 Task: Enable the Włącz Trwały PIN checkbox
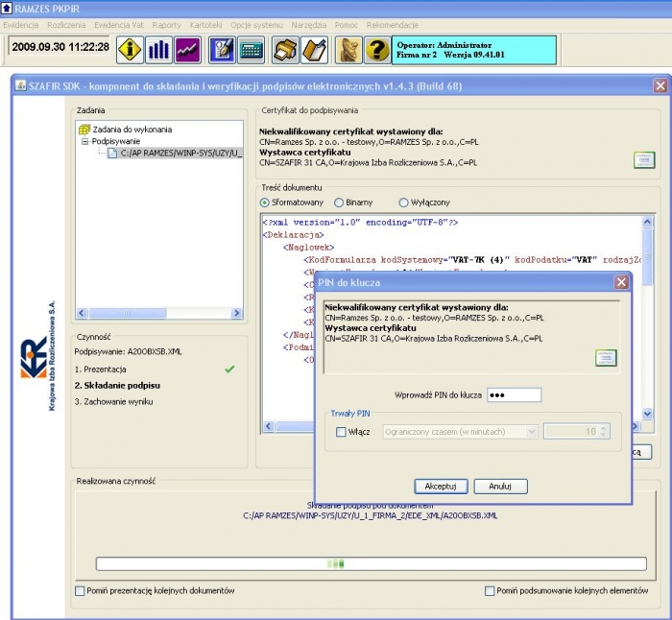[x=341, y=432]
